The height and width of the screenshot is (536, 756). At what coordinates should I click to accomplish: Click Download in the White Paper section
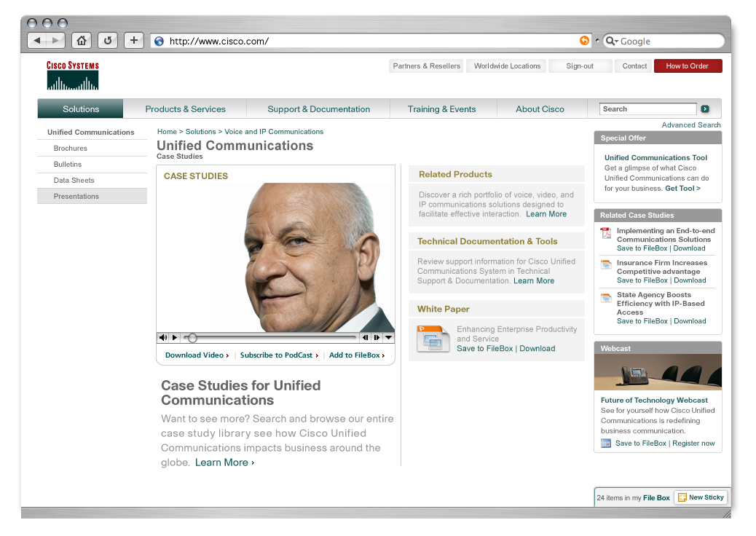(537, 349)
